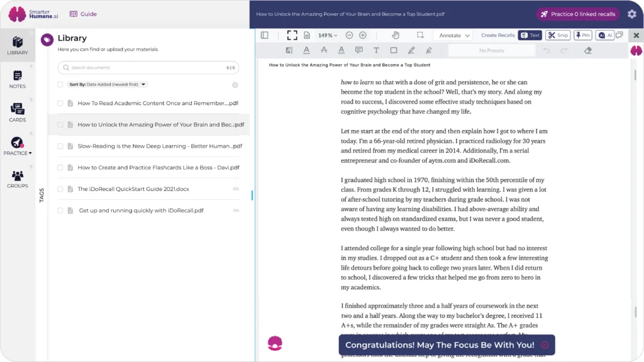Open the Sort By dropdown
The height and width of the screenshot is (362, 644).
(x=107, y=85)
